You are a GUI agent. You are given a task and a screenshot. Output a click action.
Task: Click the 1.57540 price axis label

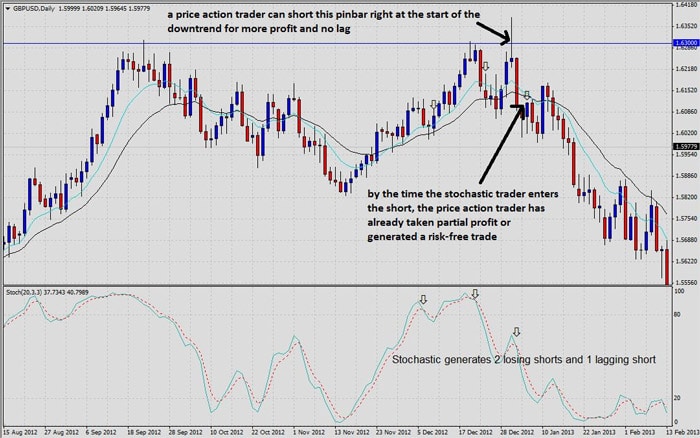pos(687,218)
